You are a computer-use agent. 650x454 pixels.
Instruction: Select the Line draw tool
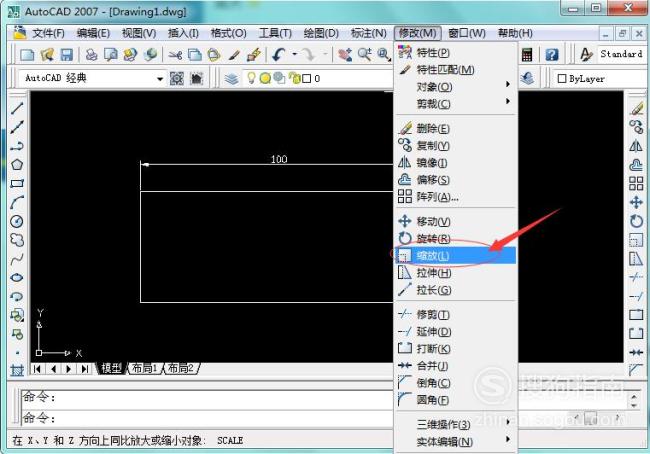click(x=17, y=108)
